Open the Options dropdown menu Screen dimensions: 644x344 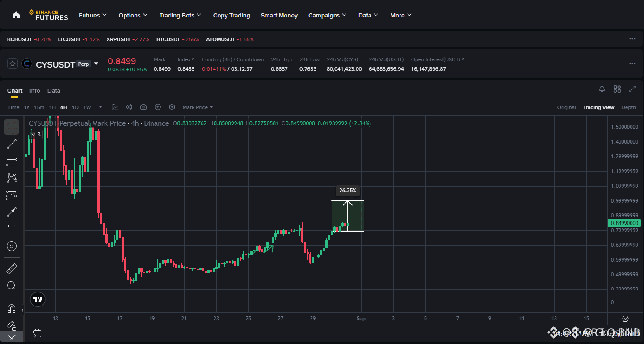point(133,15)
